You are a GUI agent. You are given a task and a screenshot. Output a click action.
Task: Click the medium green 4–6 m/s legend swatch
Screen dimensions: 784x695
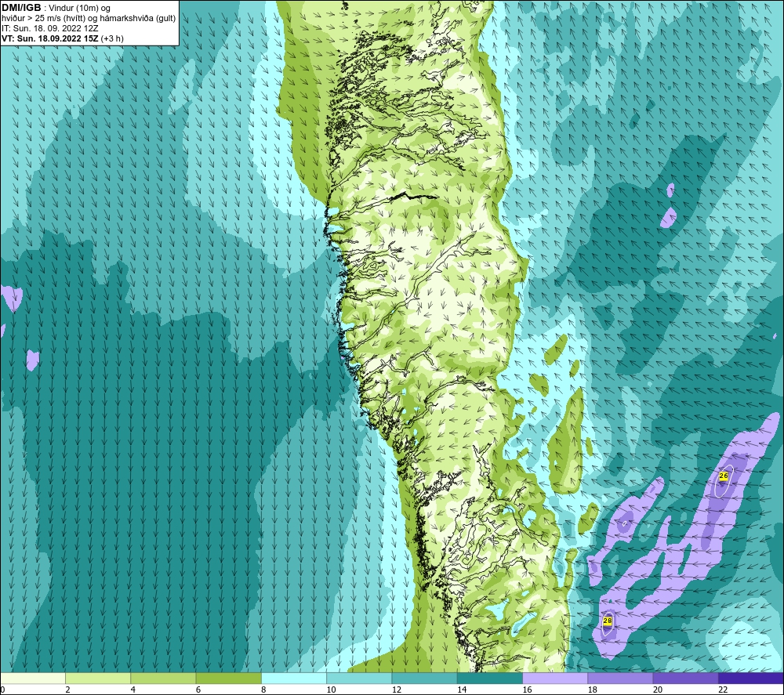click(x=163, y=679)
